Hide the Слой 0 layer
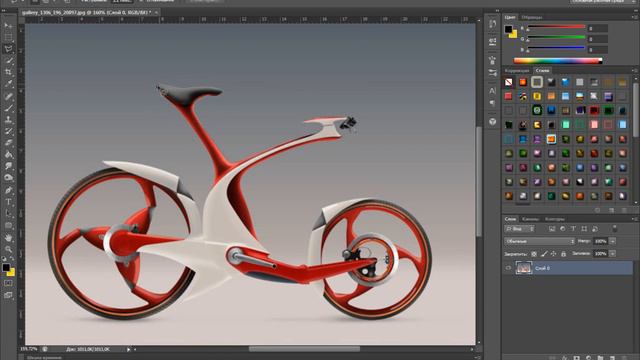 pos(509,268)
